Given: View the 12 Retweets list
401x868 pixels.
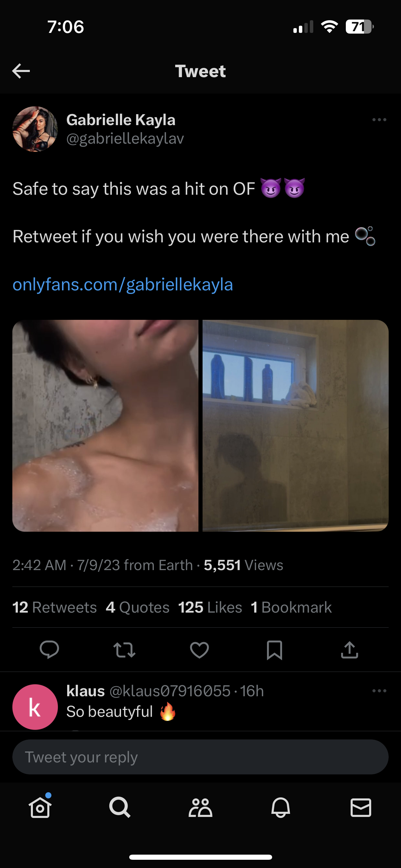Looking at the screenshot, I should pyautogui.click(x=54, y=607).
